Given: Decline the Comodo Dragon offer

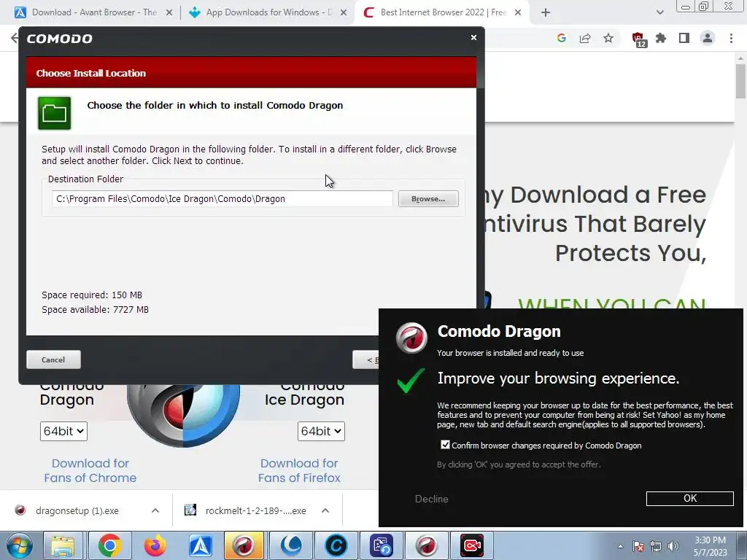Looking at the screenshot, I should tap(432, 499).
